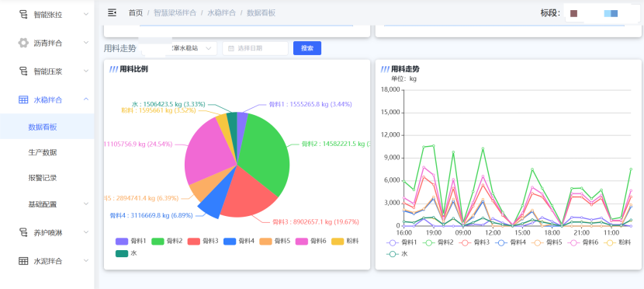Open the 标段 selector at top right
This screenshot has width=644, height=289.
603,13
